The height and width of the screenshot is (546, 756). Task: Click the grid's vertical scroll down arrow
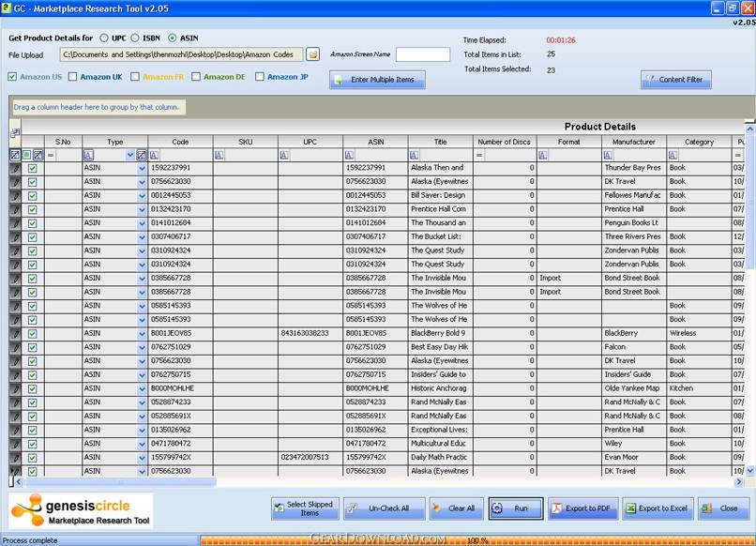click(x=749, y=471)
